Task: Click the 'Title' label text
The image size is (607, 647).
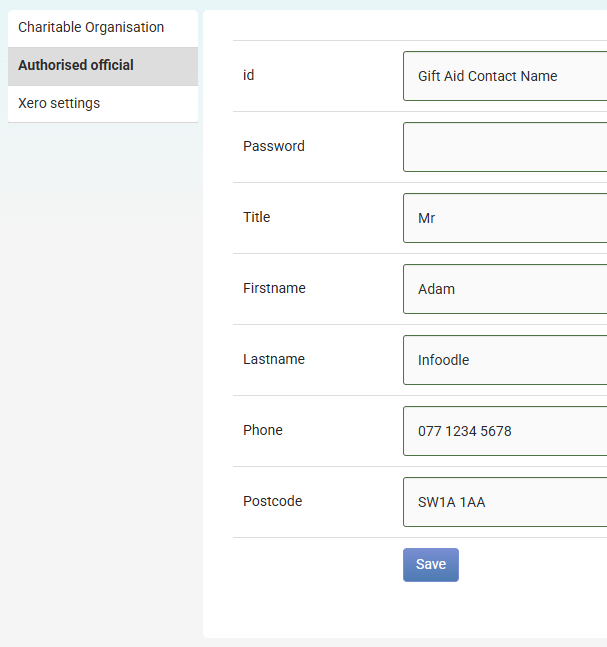Action: point(256,217)
